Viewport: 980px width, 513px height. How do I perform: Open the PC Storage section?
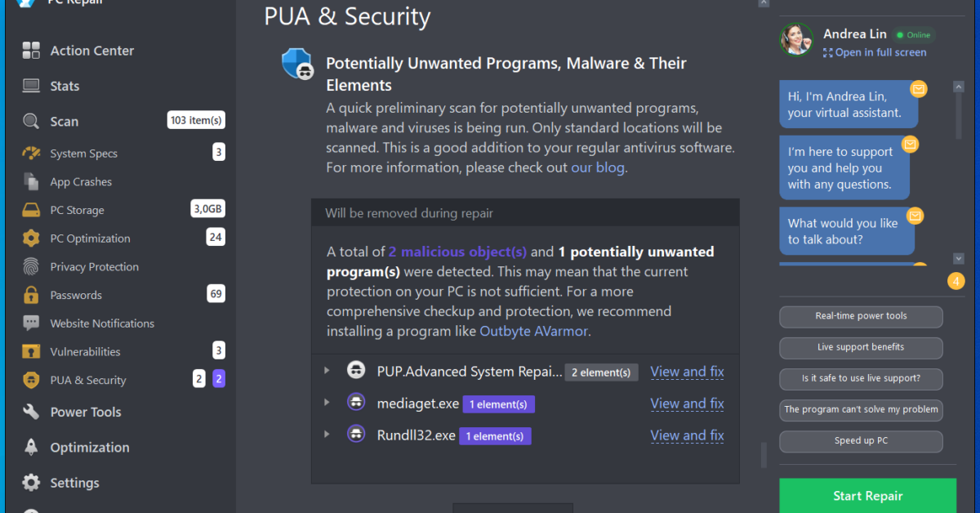click(x=77, y=210)
